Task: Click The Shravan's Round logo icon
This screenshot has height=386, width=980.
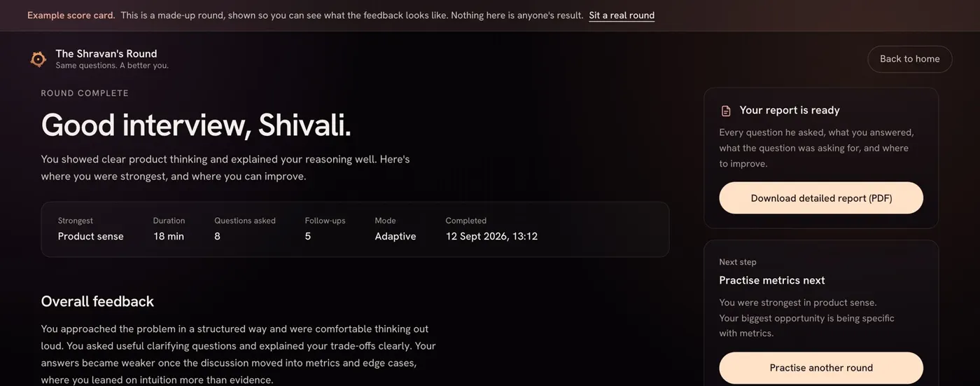Action: [x=38, y=59]
